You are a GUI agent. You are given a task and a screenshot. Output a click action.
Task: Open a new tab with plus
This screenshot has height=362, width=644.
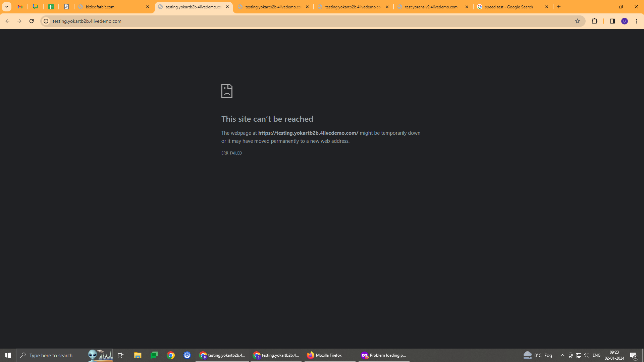(559, 7)
